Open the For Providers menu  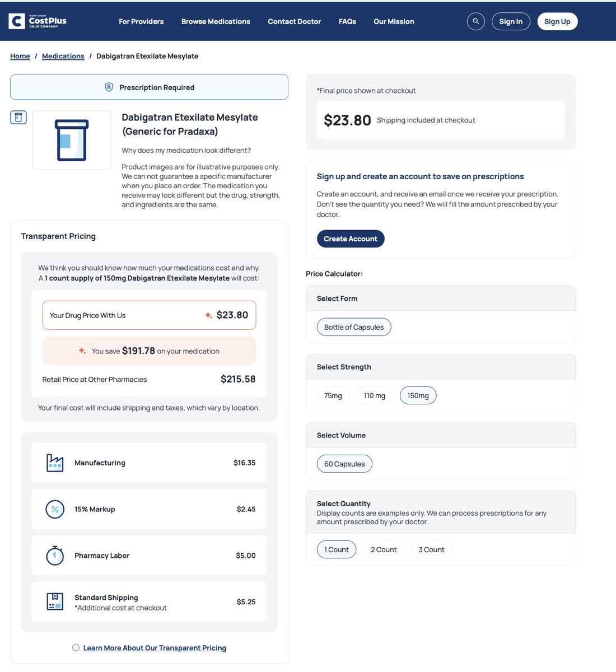coord(141,21)
